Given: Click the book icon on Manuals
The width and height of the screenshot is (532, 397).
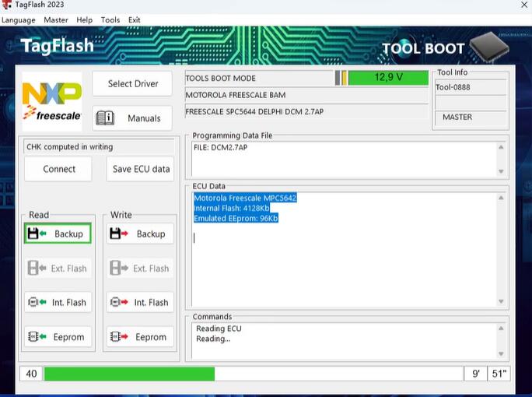Looking at the screenshot, I should (x=105, y=118).
